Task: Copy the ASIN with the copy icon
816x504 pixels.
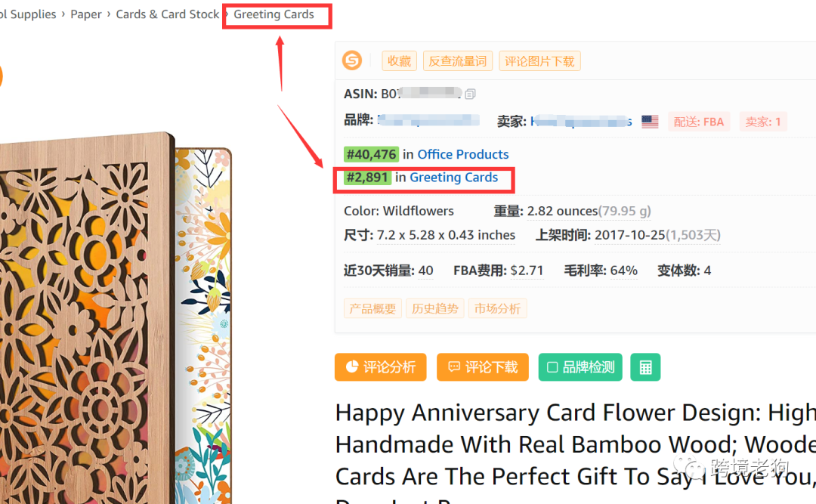Action: click(x=470, y=94)
